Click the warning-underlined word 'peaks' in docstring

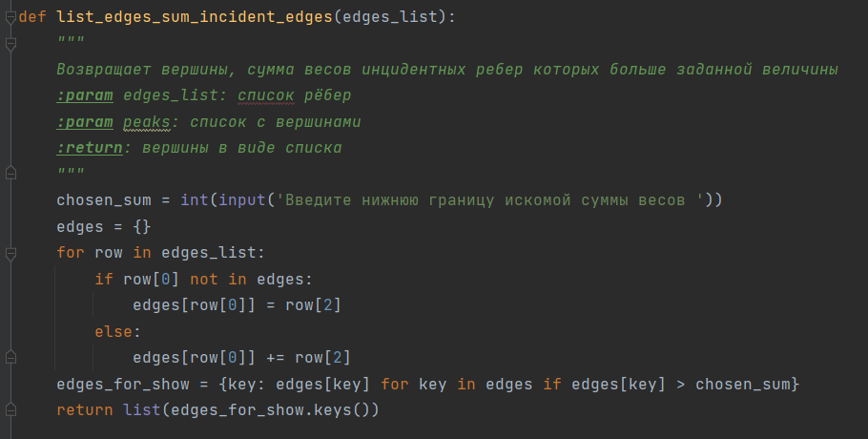pos(147,122)
